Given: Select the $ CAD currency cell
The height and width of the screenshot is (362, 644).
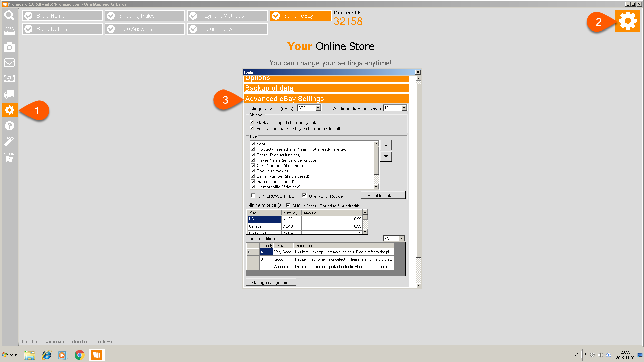Looking at the screenshot, I should pos(291,227).
